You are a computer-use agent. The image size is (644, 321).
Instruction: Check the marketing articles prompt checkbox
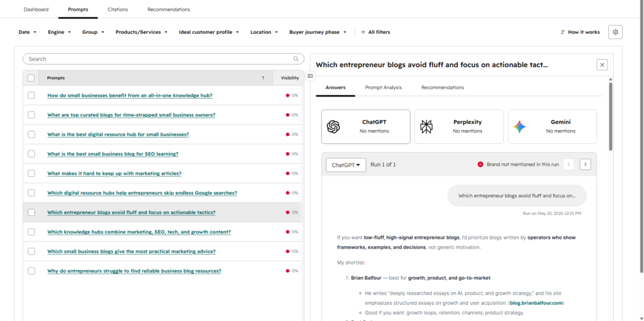31,173
